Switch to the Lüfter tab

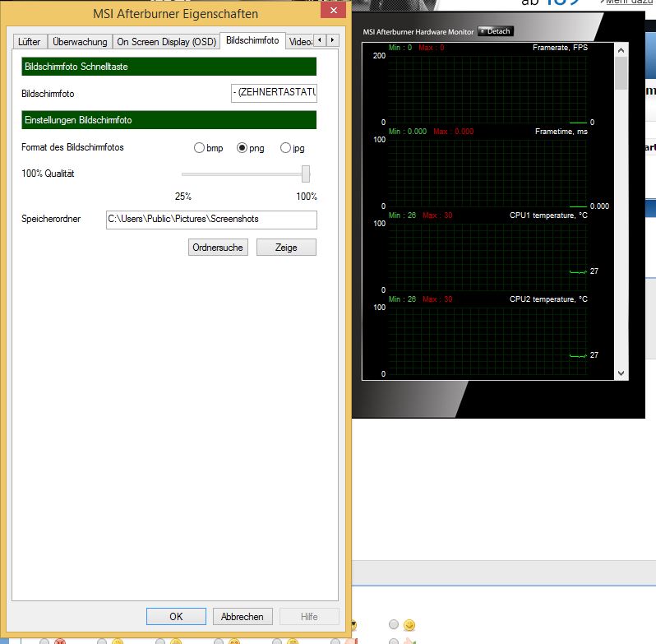coord(30,42)
